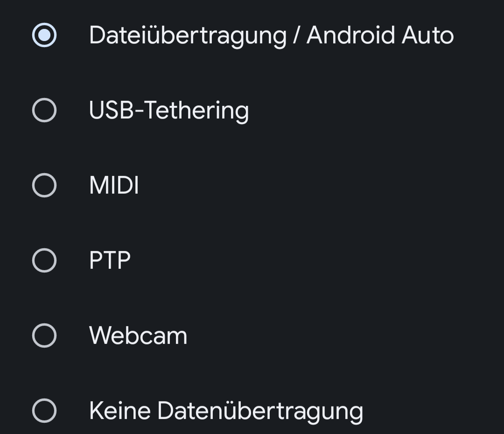Click the 'MIDI' option text
This screenshot has width=504, height=434.
114,185
